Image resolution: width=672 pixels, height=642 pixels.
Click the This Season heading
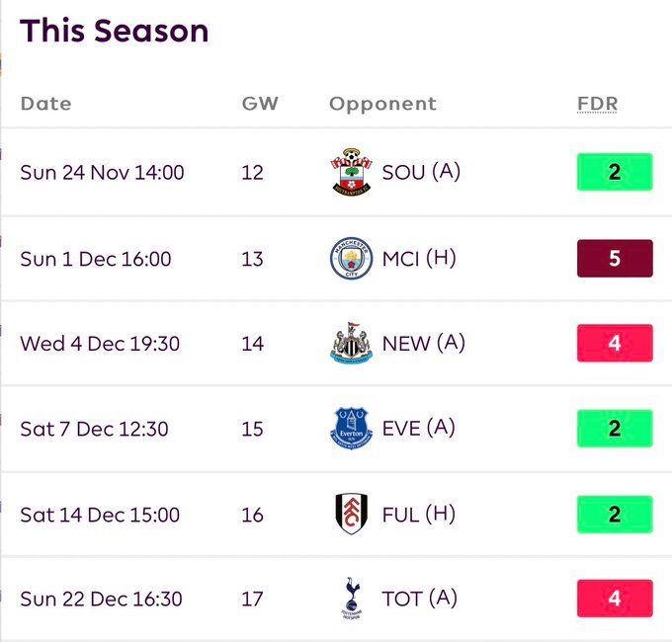pyautogui.click(x=115, y=31)
